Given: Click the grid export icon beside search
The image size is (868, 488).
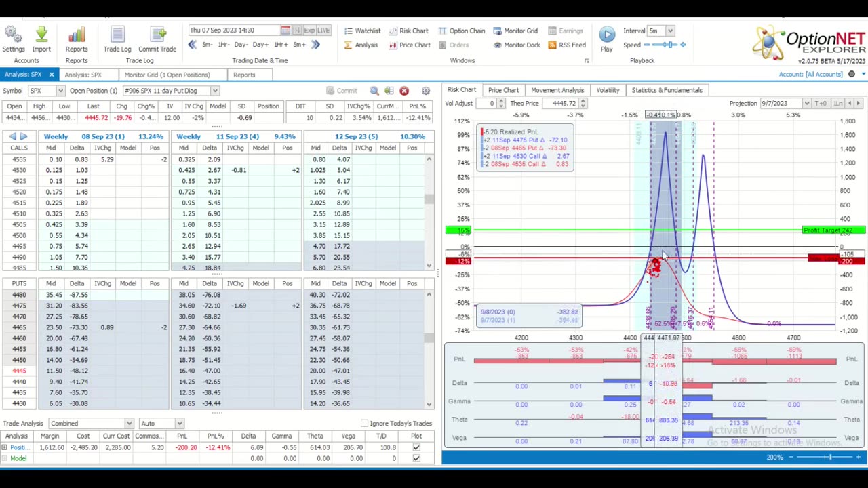Looking at the screenshot, I should (389, 91).
